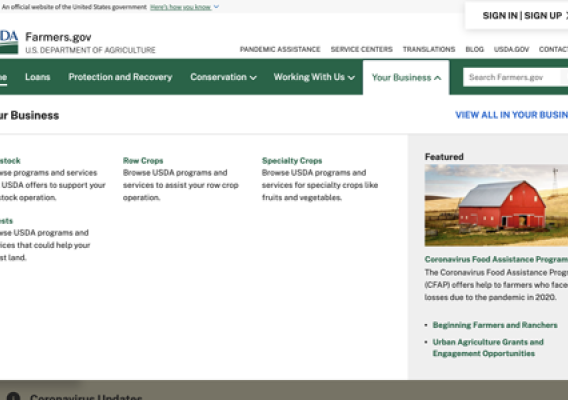Expand the Conservation menu chevron
This screenshot has width=568, height=400.
253,78
